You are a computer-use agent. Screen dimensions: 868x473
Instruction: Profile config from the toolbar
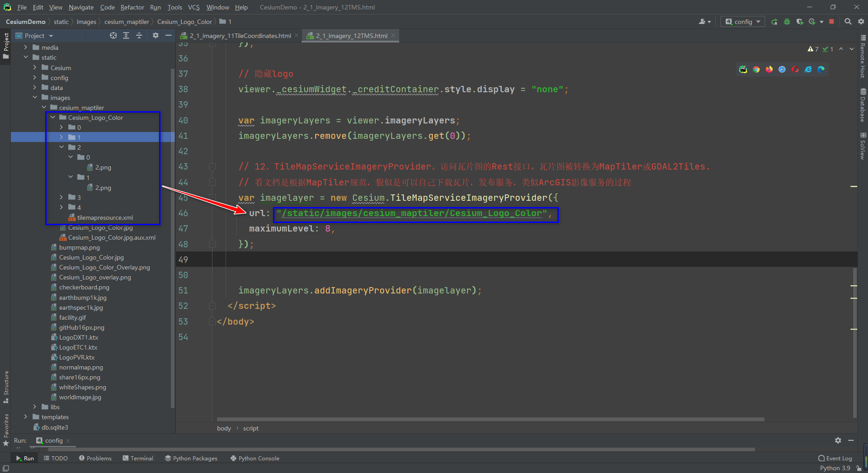click(x=812, y=22)
